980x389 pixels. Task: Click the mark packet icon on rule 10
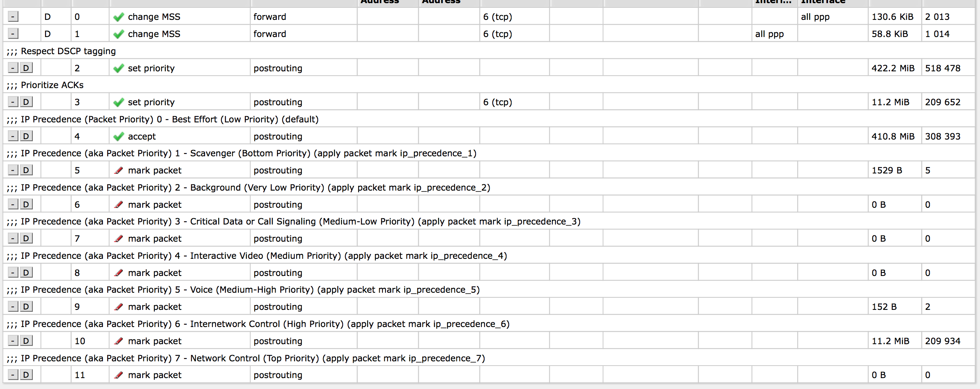[119, 341]
